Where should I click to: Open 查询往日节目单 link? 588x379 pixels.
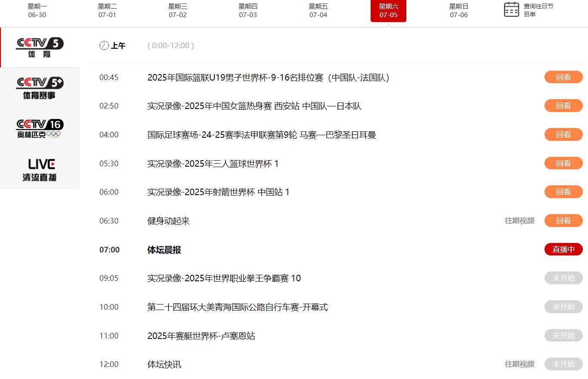coord(538,10)
